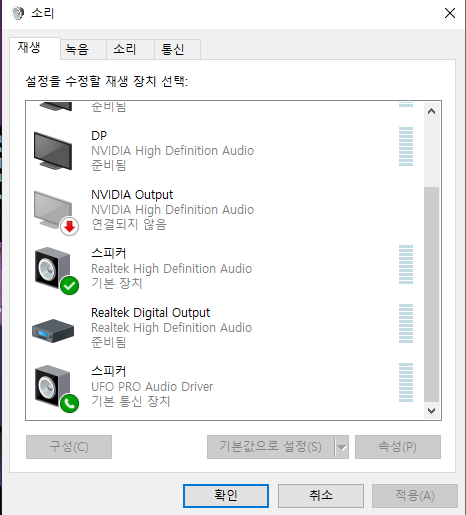Switch to the 녹음 tab
The width and height of the screenshot is (466, 515).
[77, 49]
